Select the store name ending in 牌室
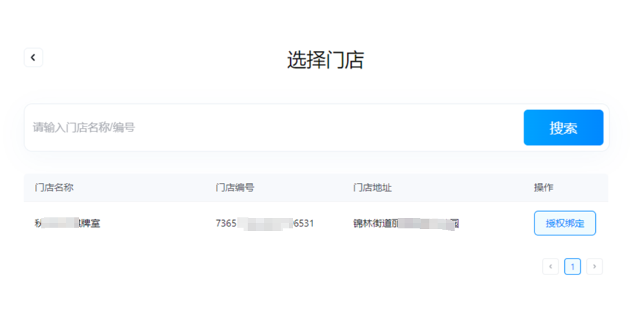The width and height of the screenshot is (644, 313). pos(67,224)
